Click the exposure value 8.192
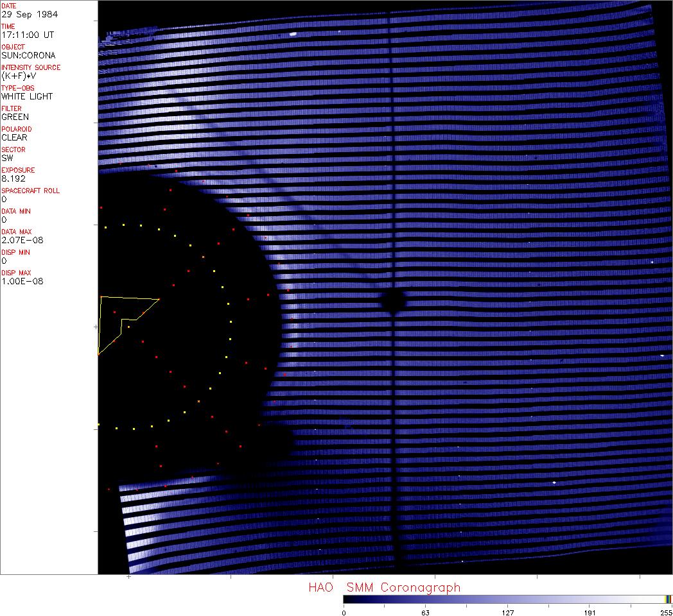This screenshot has width=673, height=616. pyautogui.click(x=13, y=178)
